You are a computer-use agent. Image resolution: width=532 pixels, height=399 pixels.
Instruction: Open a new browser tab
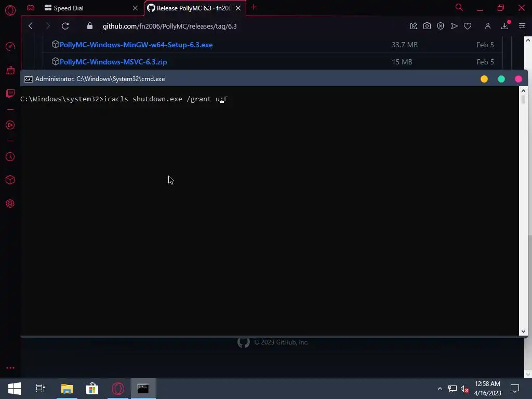click(x=254, y=7)
